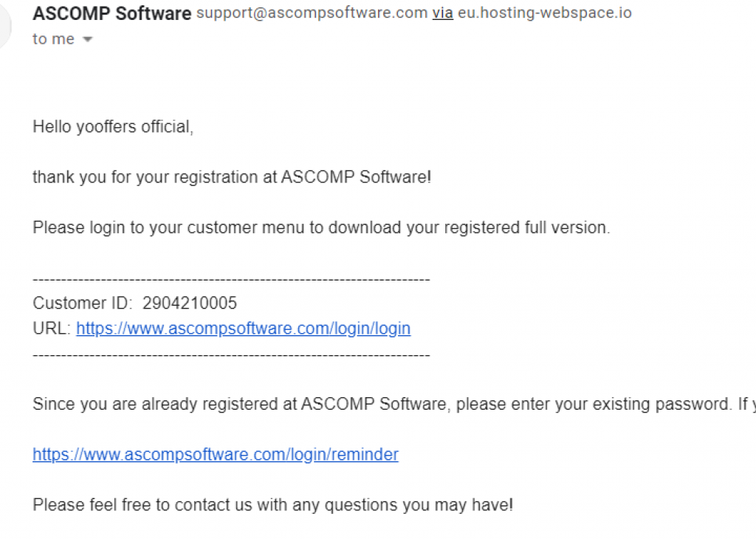Click the dashed separator above Customer ID
756x539 pixels.
click(x=231, y=280)
